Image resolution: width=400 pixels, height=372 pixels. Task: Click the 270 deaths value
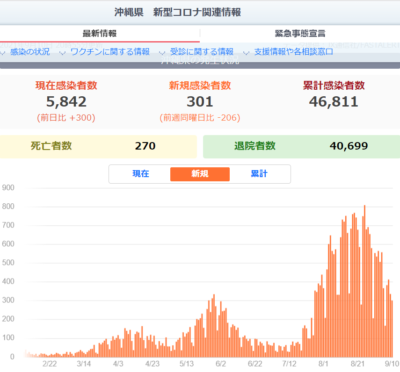(x=145, y=146)
